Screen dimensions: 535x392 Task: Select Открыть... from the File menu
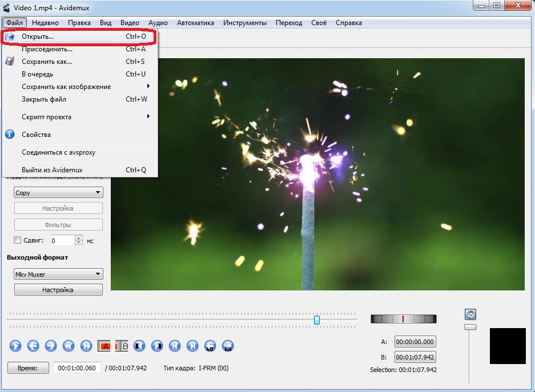(38, 37)
